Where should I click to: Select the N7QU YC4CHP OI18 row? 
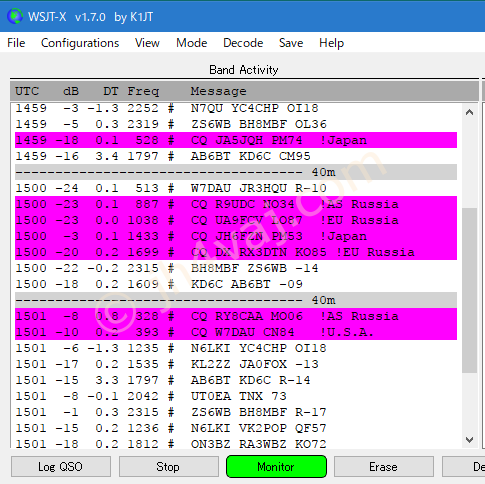click(236, 108)
